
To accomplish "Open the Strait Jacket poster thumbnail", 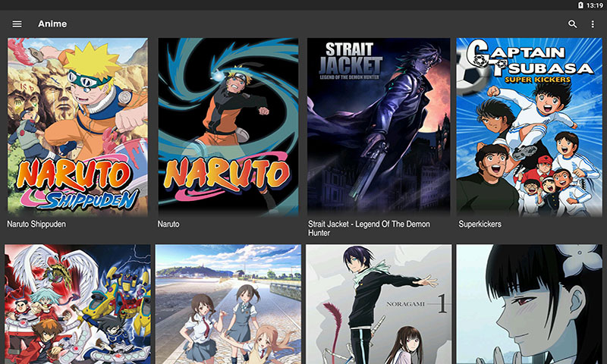I will (378, 127).
